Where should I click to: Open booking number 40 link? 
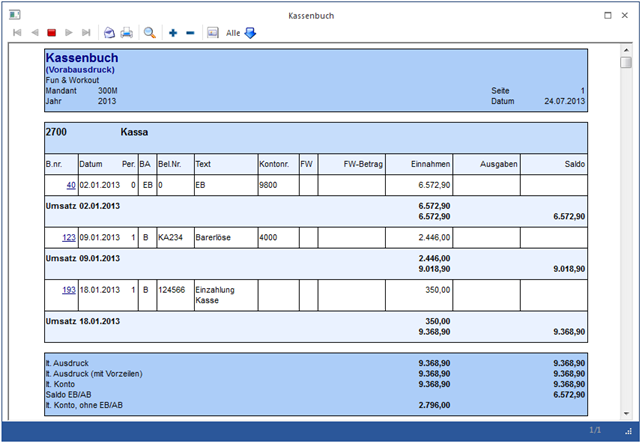click(x=70, y=185)
